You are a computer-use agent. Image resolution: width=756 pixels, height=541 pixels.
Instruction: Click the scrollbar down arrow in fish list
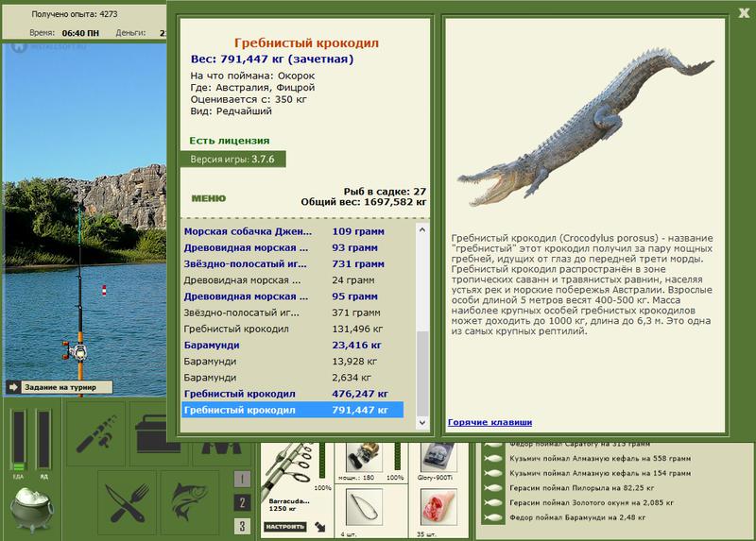point(421,422)
